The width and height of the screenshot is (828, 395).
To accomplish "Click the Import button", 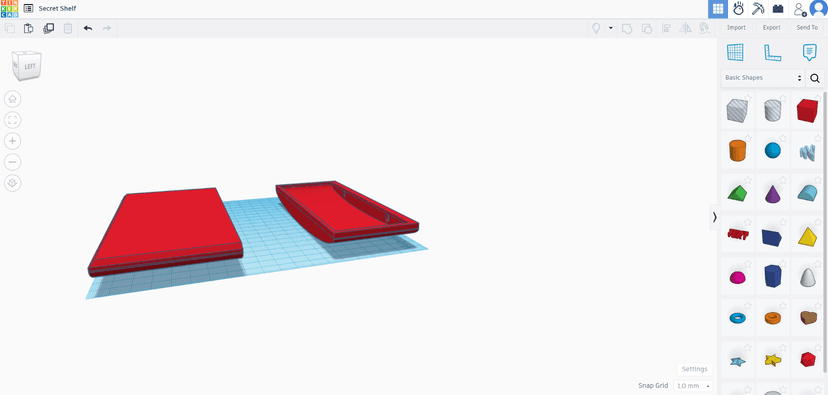I will point(736,27).
